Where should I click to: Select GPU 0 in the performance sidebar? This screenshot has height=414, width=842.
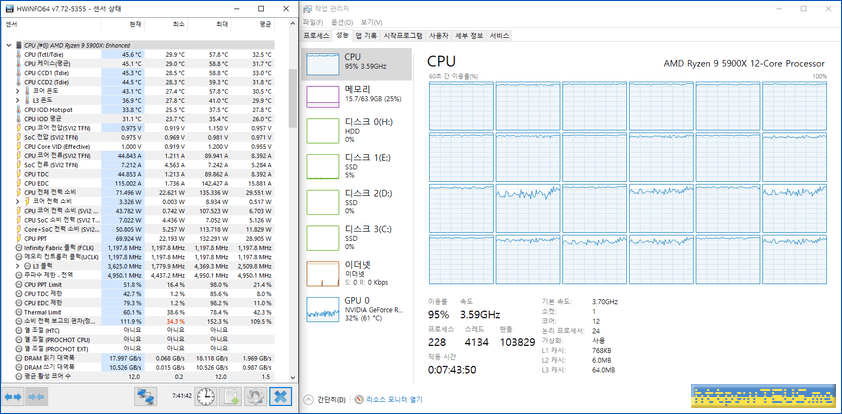357,305
